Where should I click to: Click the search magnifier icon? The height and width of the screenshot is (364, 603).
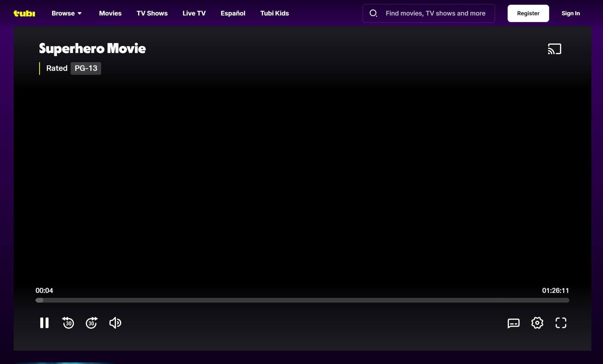click(373, 13)
